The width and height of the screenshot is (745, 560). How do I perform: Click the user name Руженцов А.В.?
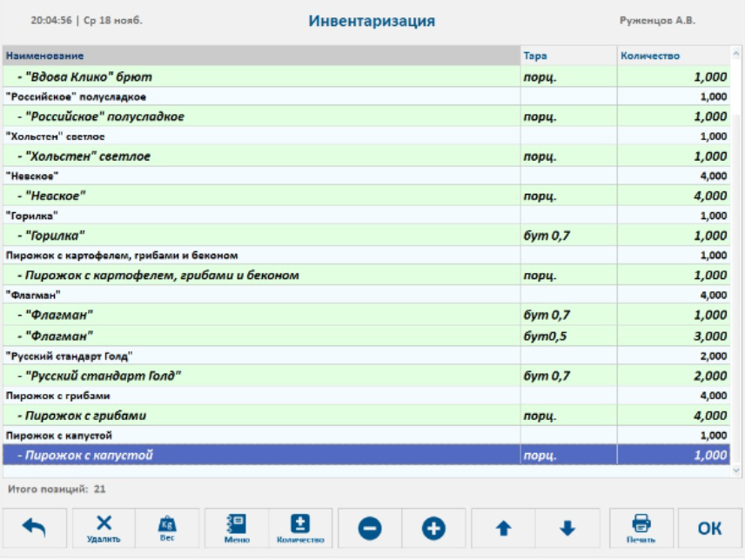[657, 20]
